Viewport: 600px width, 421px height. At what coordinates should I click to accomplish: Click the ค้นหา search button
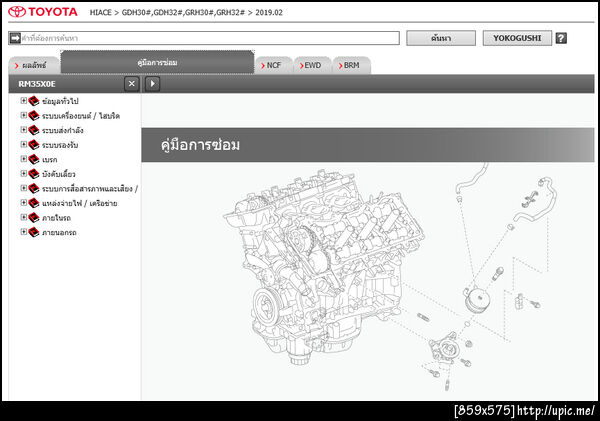click(441, 38)
